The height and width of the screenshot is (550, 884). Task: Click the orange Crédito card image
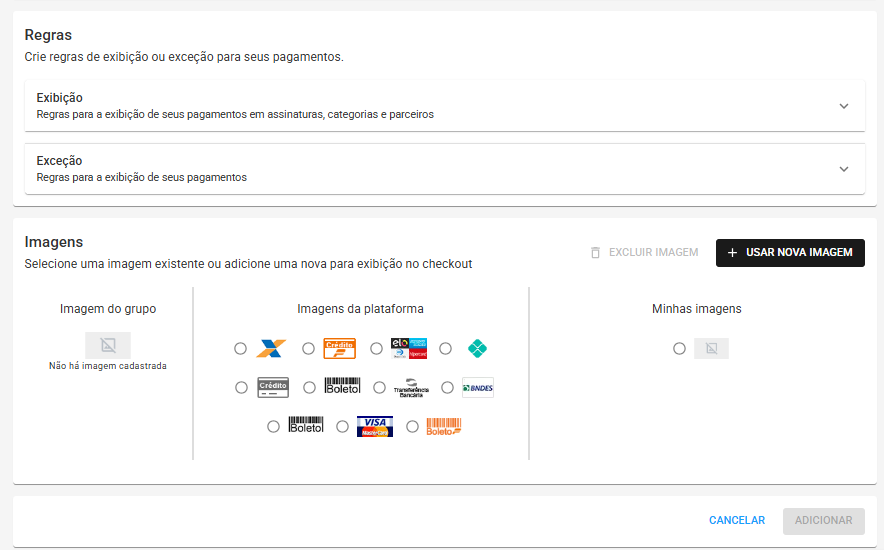(x=339, y=348)
